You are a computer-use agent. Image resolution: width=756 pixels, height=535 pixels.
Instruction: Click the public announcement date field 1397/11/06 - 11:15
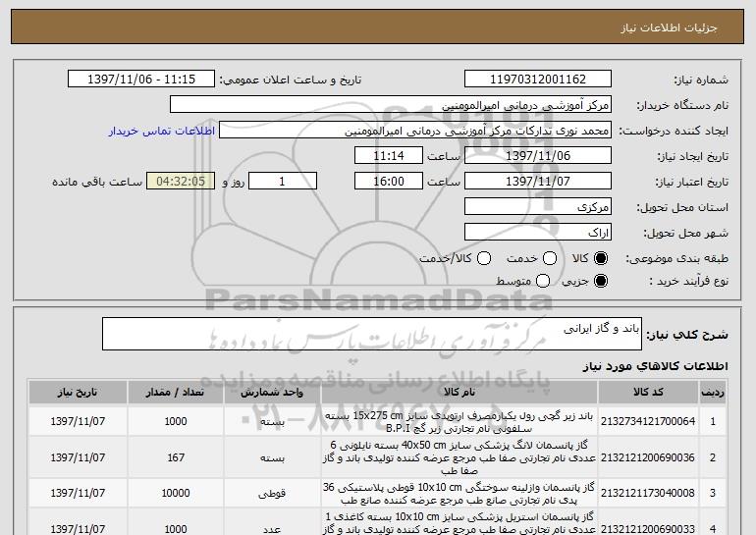[x=141, y=80]
